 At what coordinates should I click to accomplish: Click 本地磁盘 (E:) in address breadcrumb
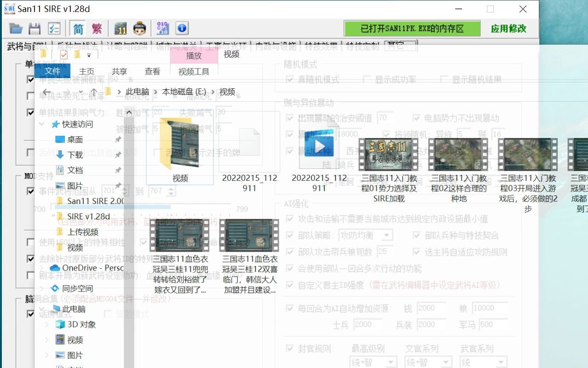[184, 92]
